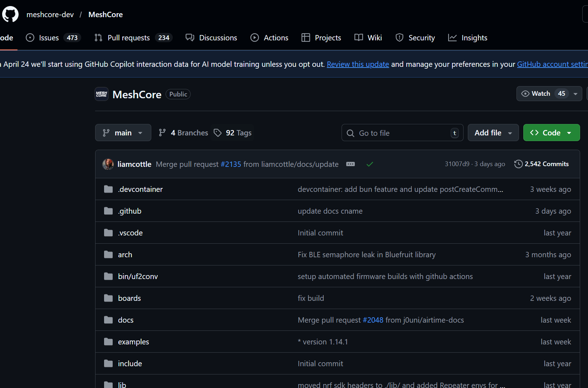Open the Issues tab
This screenshot has height=388, width=588.
(x=53, y=38)
